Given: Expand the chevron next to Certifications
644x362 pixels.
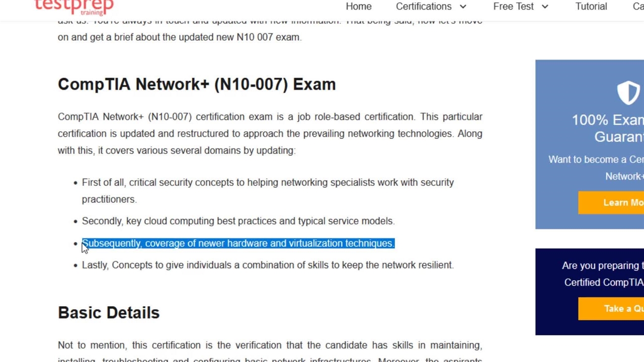Looking at the screenshot, I should tap(463, 7).
